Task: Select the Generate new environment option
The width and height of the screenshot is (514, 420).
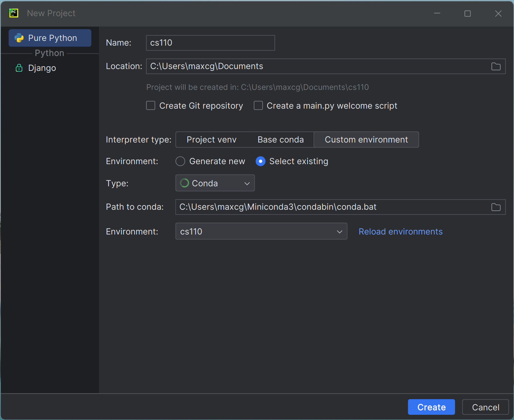Action: tap(180, 161)
